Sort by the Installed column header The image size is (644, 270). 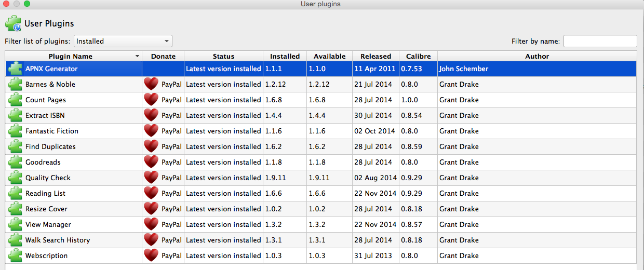pyautogui.click(x=285, y=56)
